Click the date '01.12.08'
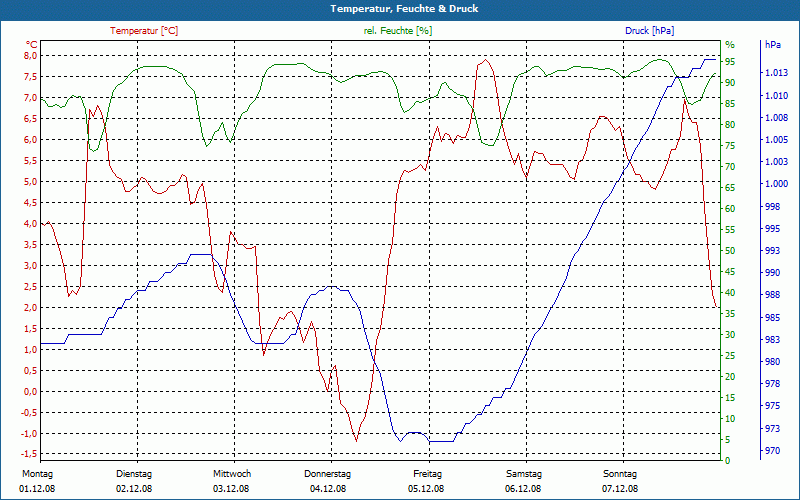 click(37, 489)
